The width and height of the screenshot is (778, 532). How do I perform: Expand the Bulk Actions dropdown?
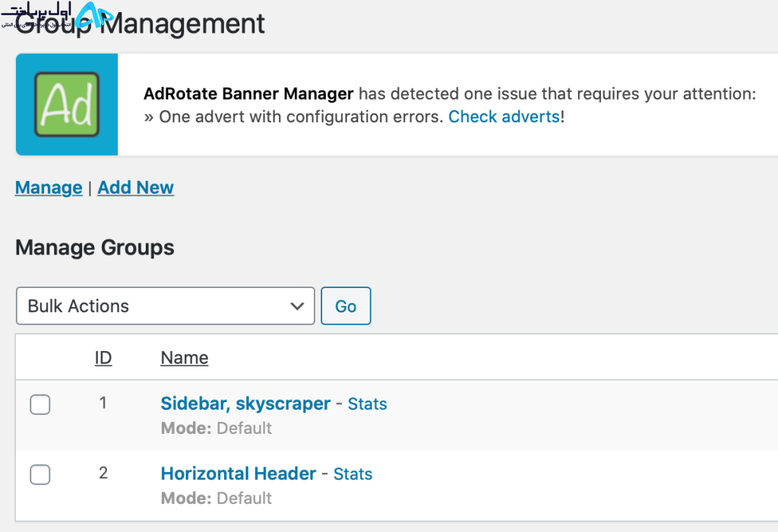(165, 306)
